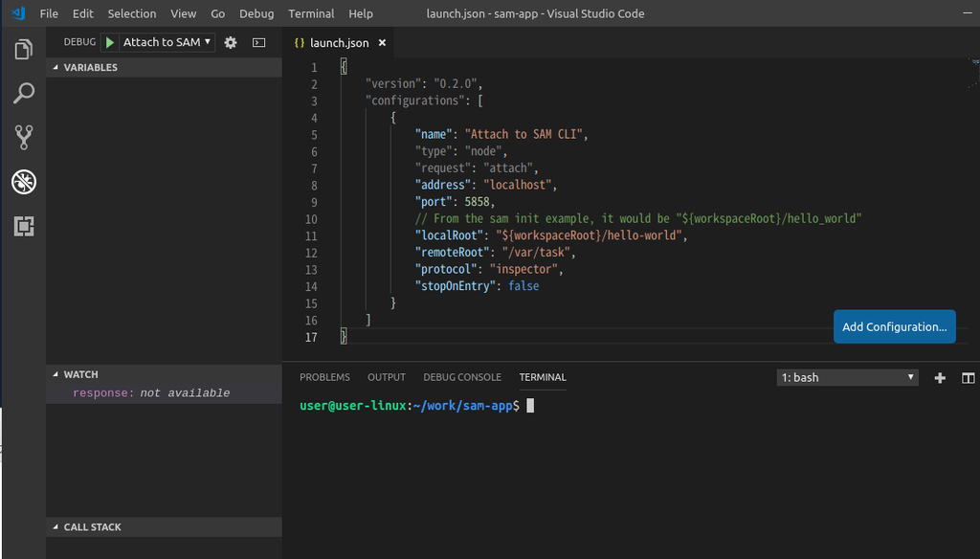Open the 1: bash terminal selector dropdown

point(848,378)
